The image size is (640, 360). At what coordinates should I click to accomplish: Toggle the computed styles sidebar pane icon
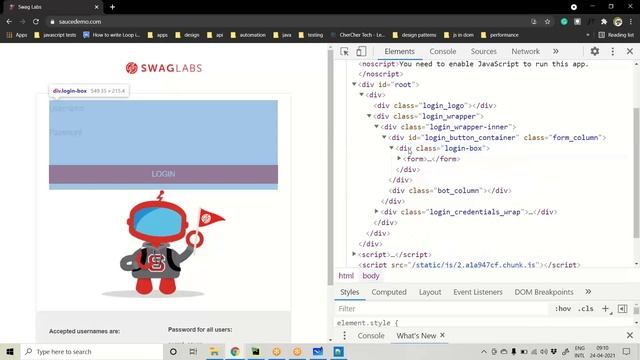click(622, 309)
